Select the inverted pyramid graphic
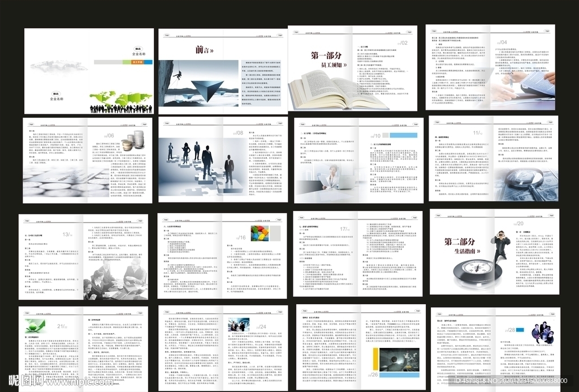Image resolution: width=579 pixels, height=392 pixels. click(207, 91)
